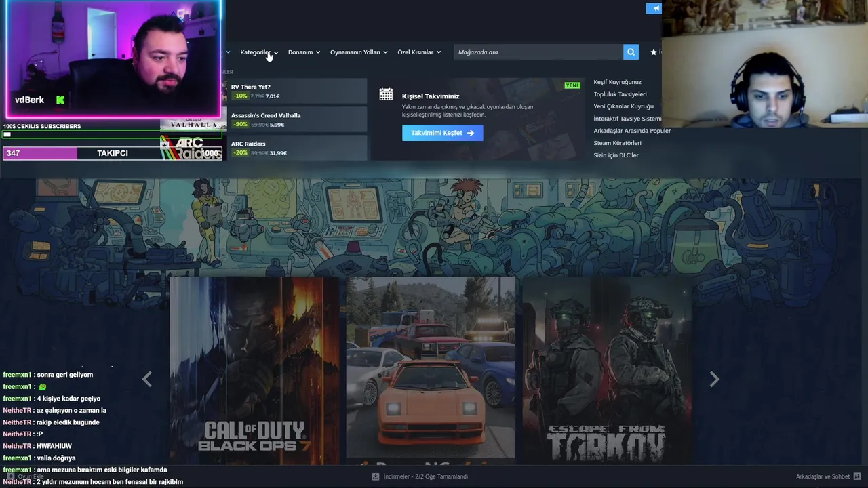Select Topluluk Tavsiyeleri menu entry
The image size is (868, 488).
[x=620, y=94]
